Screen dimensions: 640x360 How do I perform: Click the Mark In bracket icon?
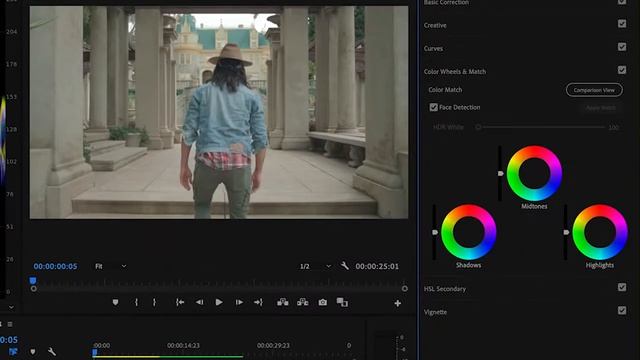pos(136,302)
